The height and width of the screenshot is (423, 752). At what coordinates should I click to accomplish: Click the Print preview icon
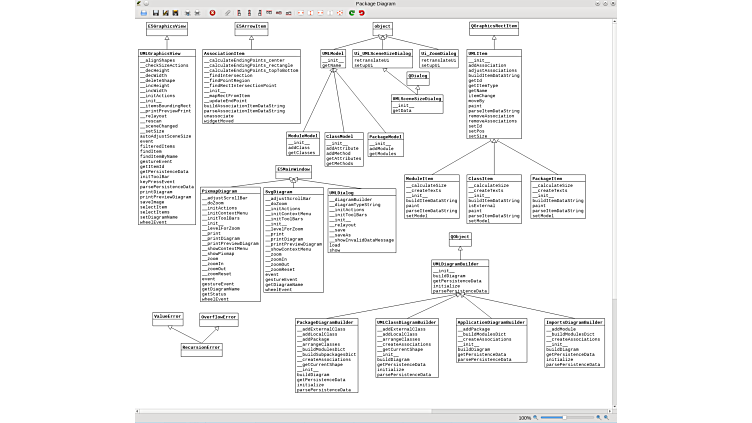[197, 12]
